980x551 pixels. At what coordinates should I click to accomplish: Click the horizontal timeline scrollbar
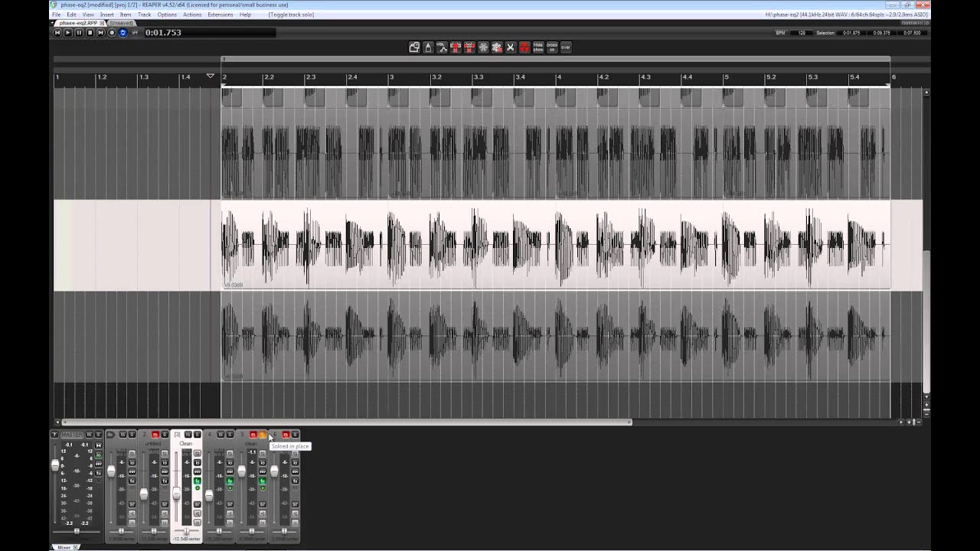click(346, 422)
